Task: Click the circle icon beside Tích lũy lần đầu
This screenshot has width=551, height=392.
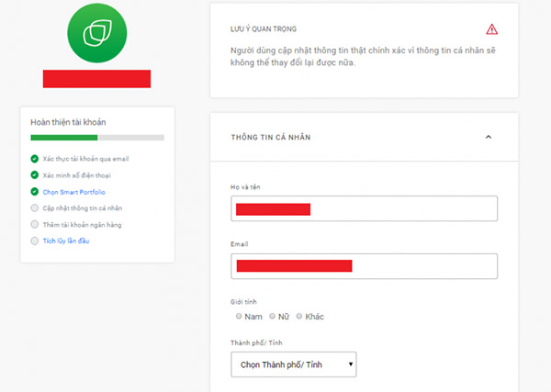Action: (x=34, y=241)
